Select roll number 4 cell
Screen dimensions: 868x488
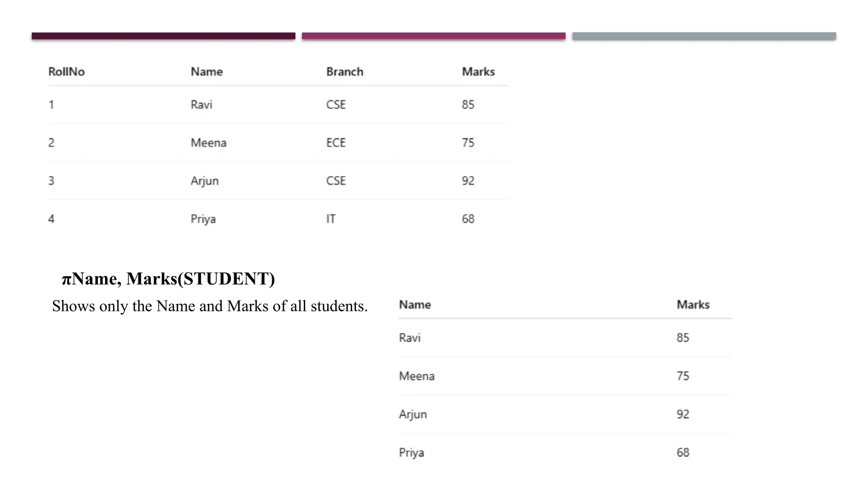(x=51, y=219)
